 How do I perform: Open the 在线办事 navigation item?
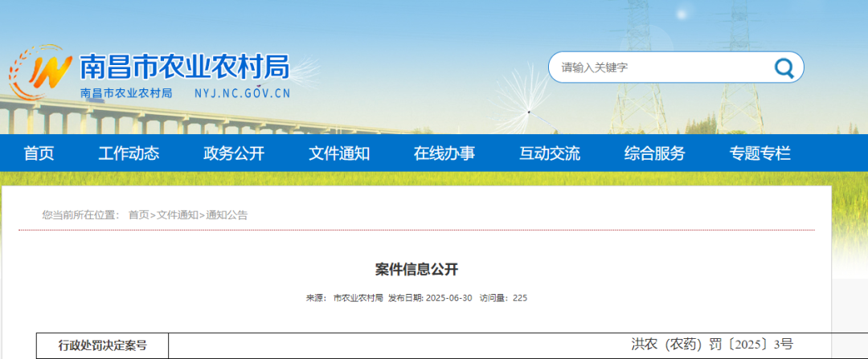(444, 153)
